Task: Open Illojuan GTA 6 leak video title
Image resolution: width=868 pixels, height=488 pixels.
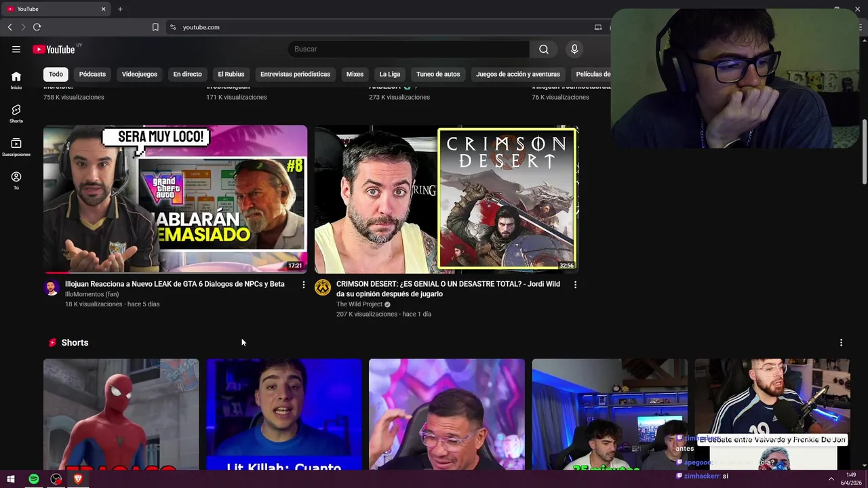Action: coord(174,284)
